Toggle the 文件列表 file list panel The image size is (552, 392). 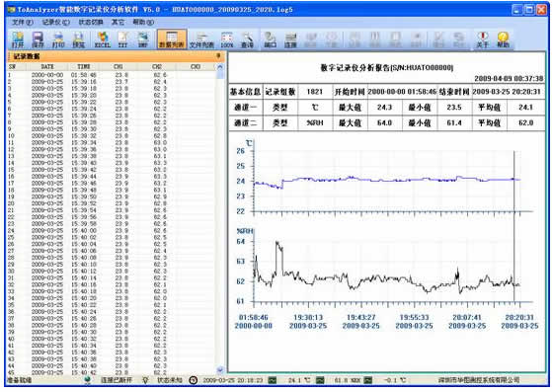(x=201, y=39)
